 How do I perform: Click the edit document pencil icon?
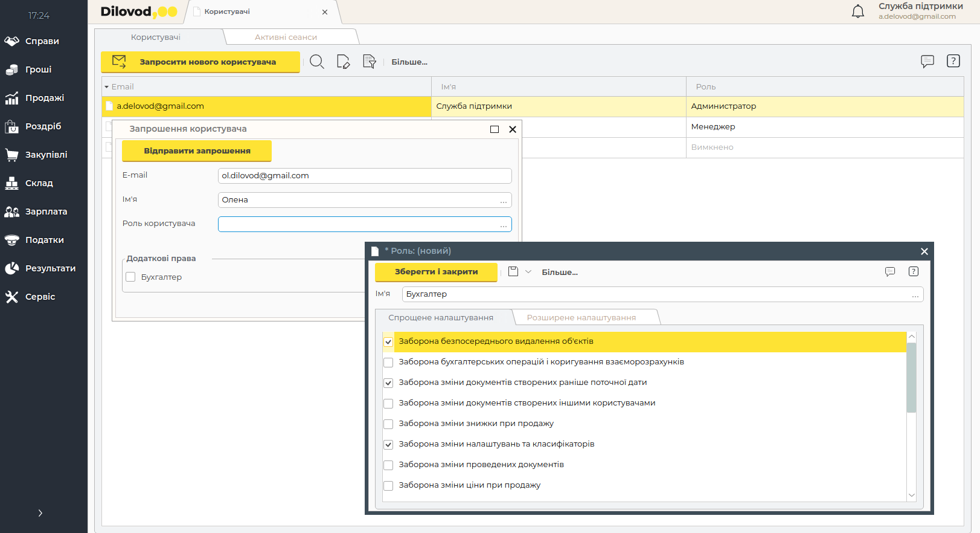point(343,62)
